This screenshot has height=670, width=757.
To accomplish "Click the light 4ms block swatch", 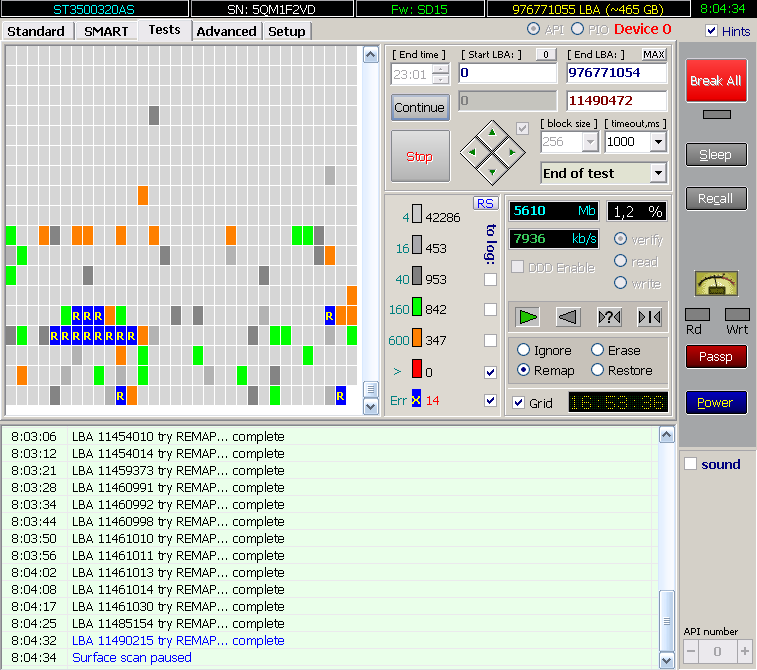I will coord(417,214).
